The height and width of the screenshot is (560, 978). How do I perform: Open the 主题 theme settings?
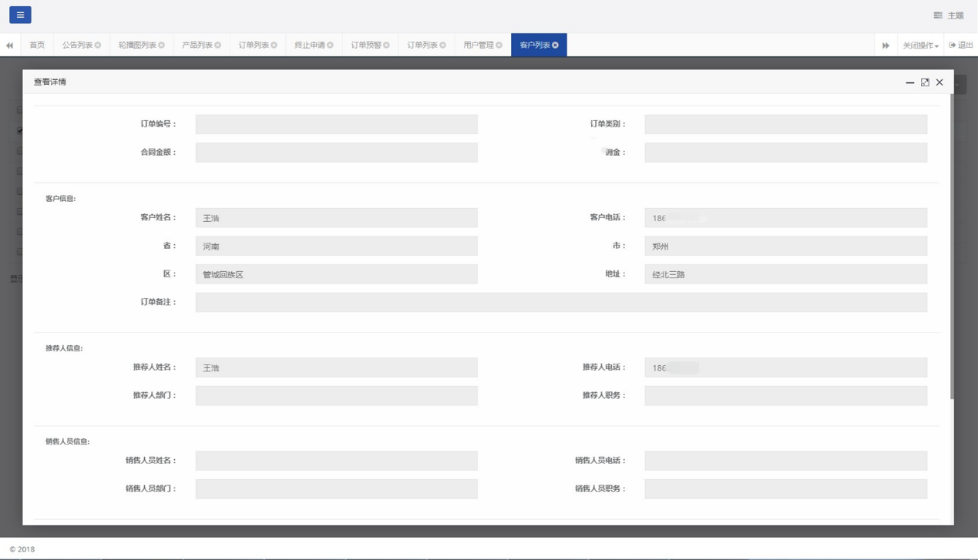tap(949, 15)
